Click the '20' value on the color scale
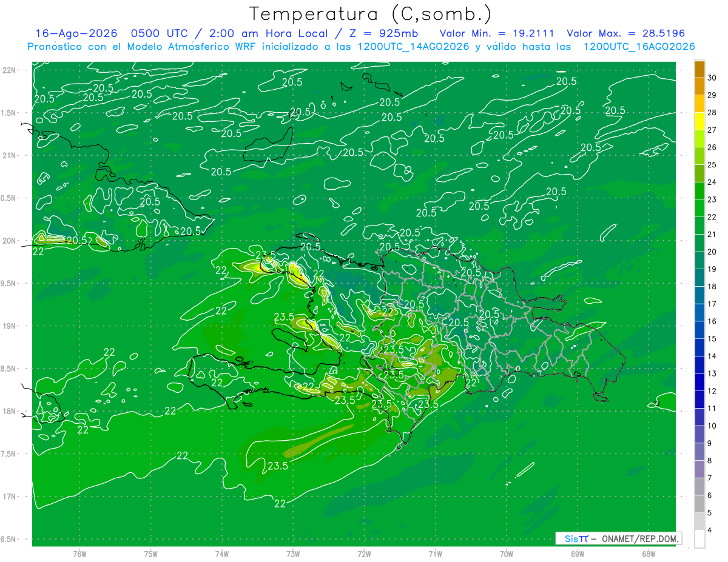This screenshot has height=562, width=728. [x=713, y=251]
